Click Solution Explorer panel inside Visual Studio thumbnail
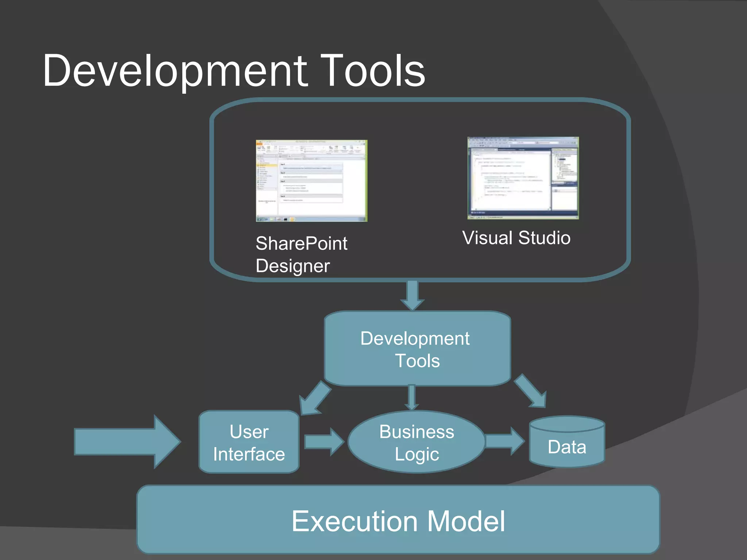The height and width of the screenshot is (560, 747). tap(565, 165)
